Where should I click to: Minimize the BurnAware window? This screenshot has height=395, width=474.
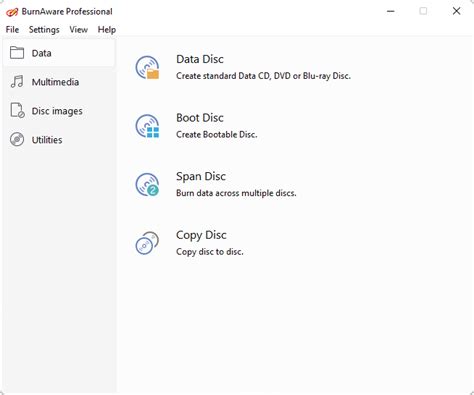391,11
